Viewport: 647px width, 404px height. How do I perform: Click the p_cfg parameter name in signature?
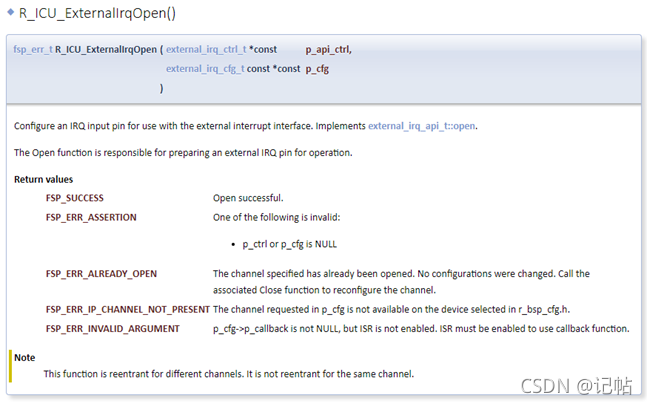[317, 69]
